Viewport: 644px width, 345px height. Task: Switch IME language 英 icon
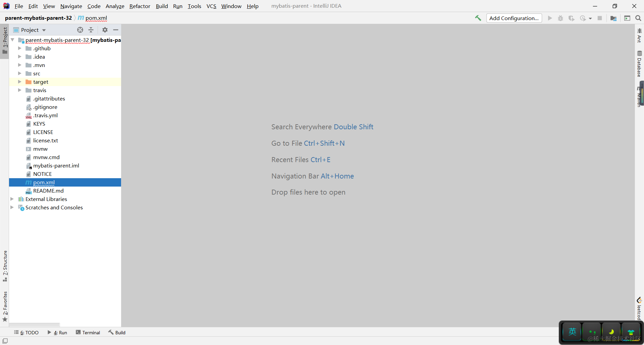click(572, 332)
